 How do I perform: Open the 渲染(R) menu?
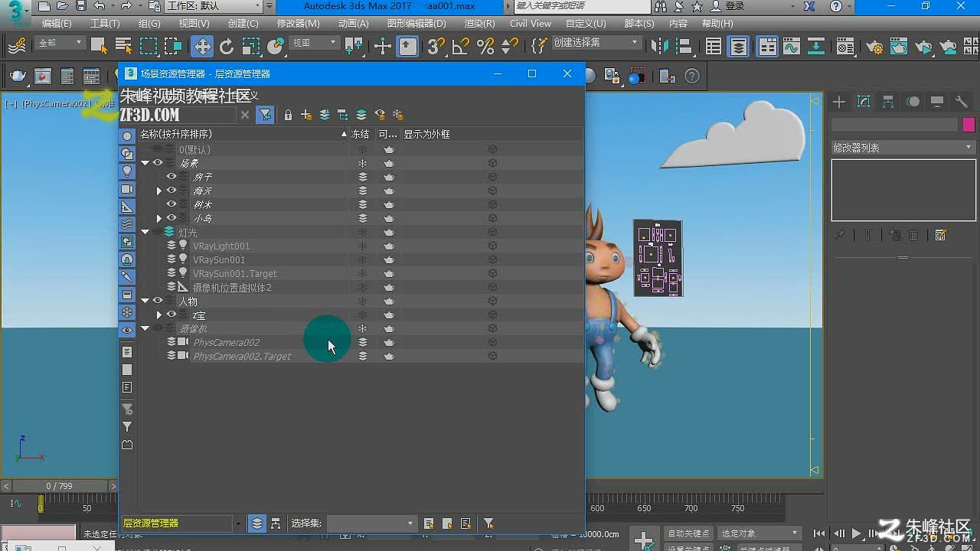(479, 24)
